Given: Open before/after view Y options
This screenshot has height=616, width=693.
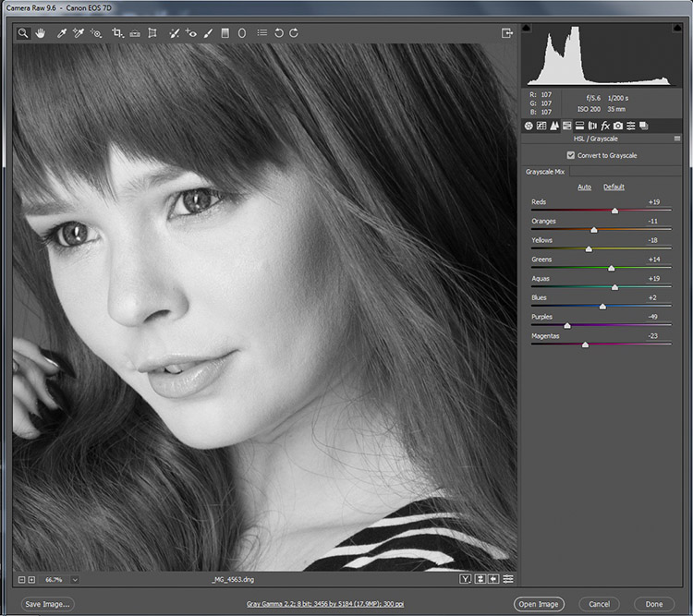Looking at the screenshot, I should click(x=466, y=579).
